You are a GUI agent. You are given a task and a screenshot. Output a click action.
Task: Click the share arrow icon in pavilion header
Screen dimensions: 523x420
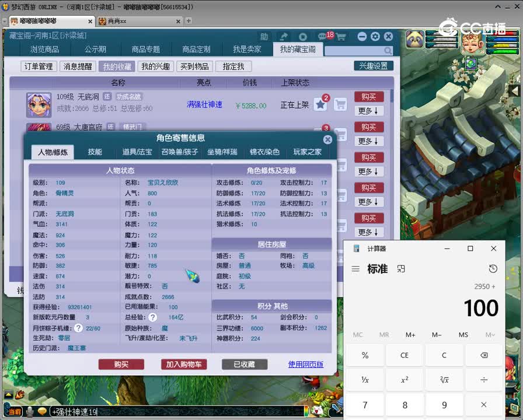pos(284,37)
